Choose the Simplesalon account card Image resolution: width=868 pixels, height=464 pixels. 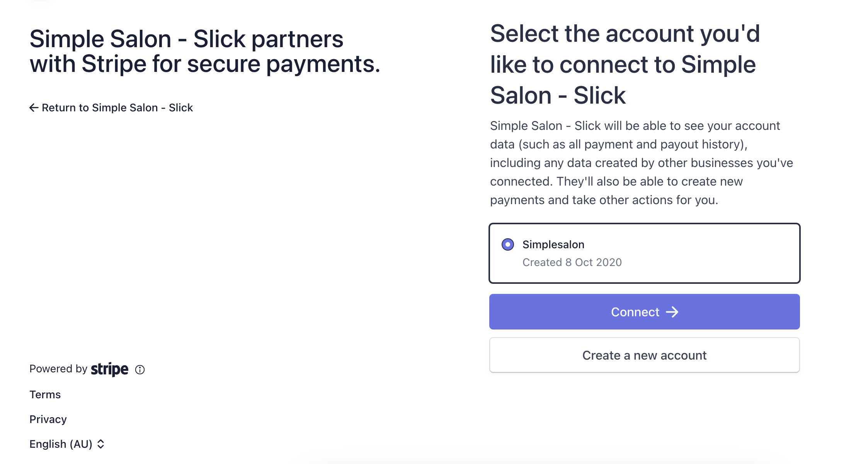click(645, 253)
